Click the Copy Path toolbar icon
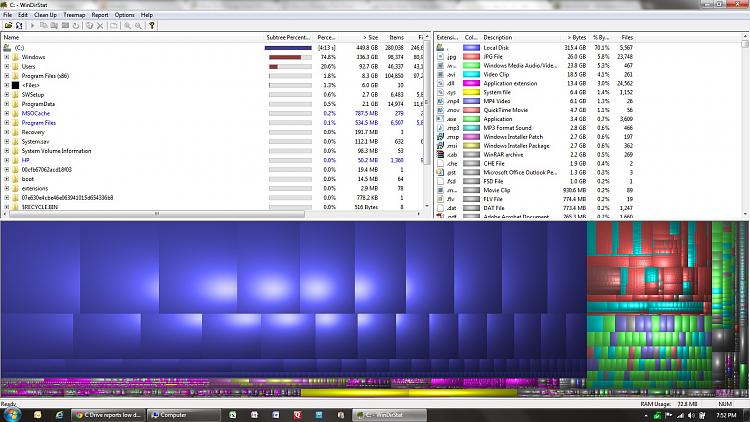This screenshot has width=750, height=422. click(x=43, y=25)
